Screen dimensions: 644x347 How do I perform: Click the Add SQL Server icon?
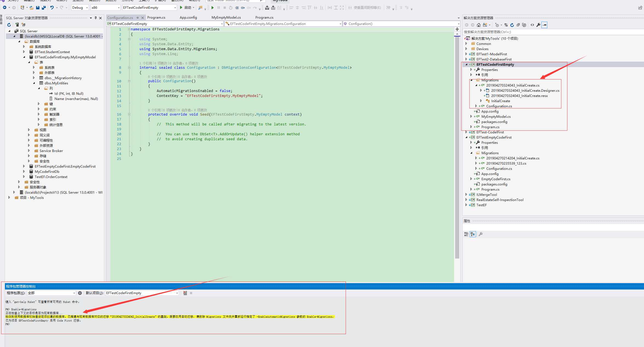(x=17, y=25)
